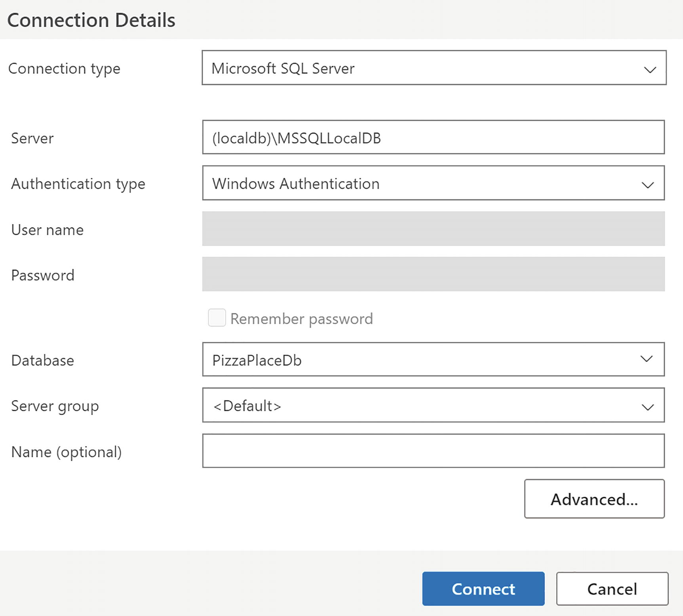Click the Connection Details heading

pos(91,20)
